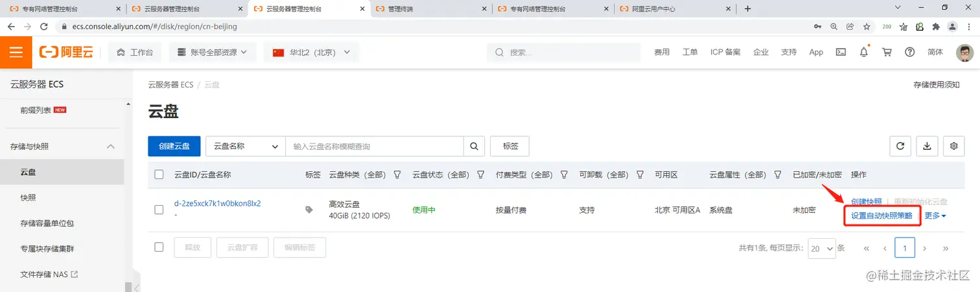Click the tag icon in the disk row
The width and height of the screenshot is (980, 292).
click(x=309, y=210)
